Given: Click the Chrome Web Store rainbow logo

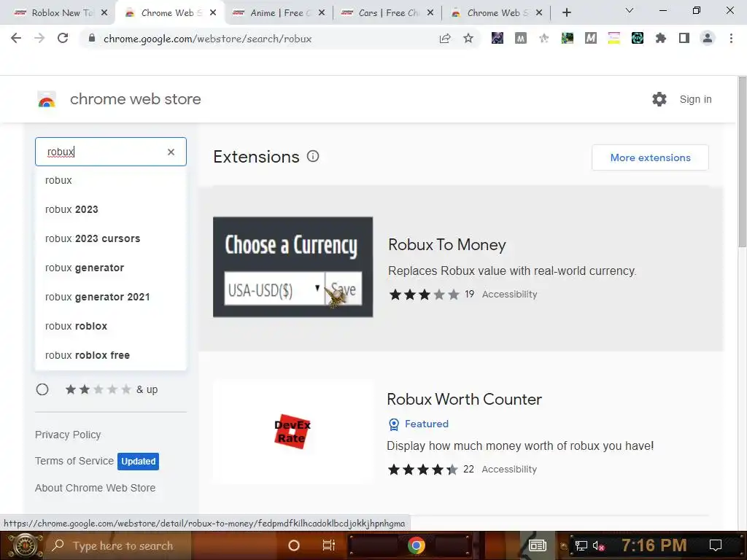Looking at the screenshot, I should [x=47, y=99].
